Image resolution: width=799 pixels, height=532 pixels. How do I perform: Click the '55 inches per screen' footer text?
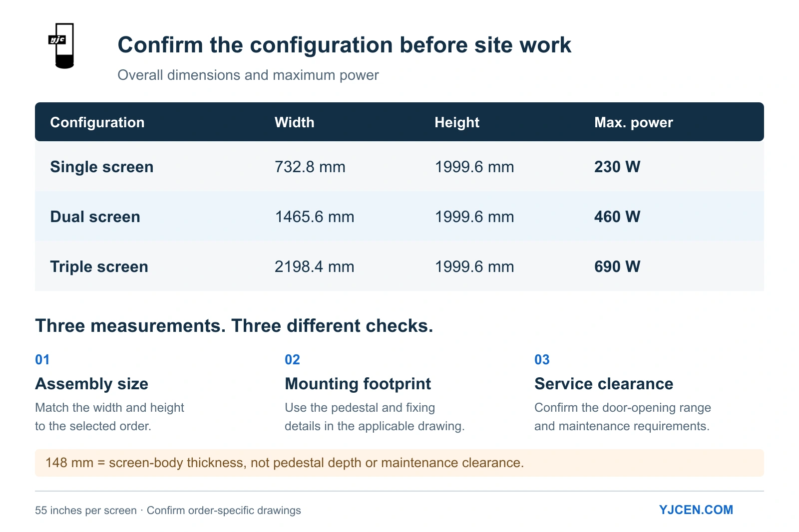click(x=86, y=510)
